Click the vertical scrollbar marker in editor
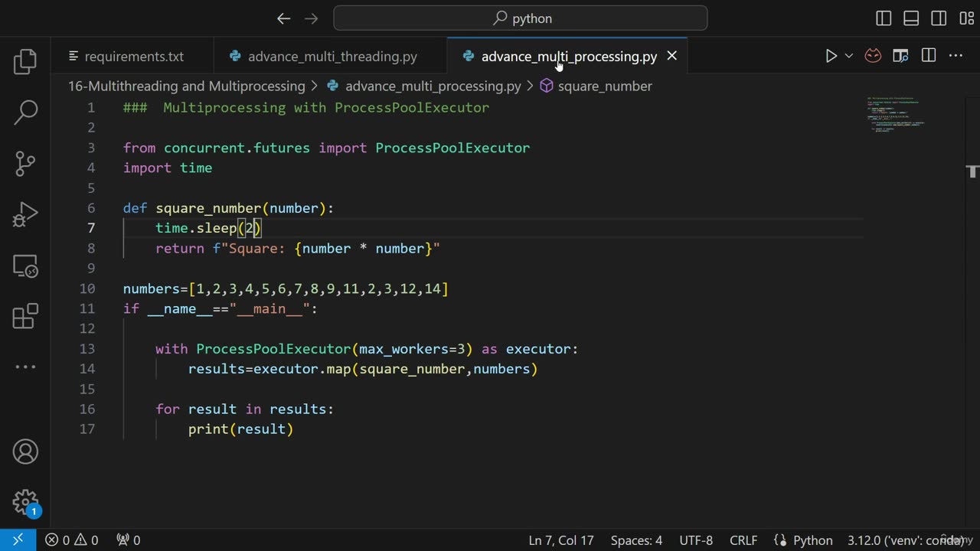 (972, 171)
